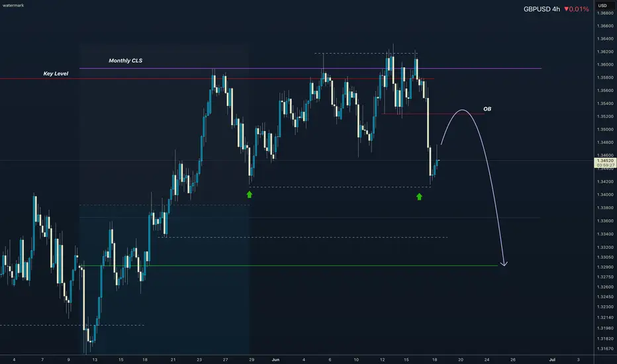
Task: Click the 27 date label on time axis
Action: (225, 359)
